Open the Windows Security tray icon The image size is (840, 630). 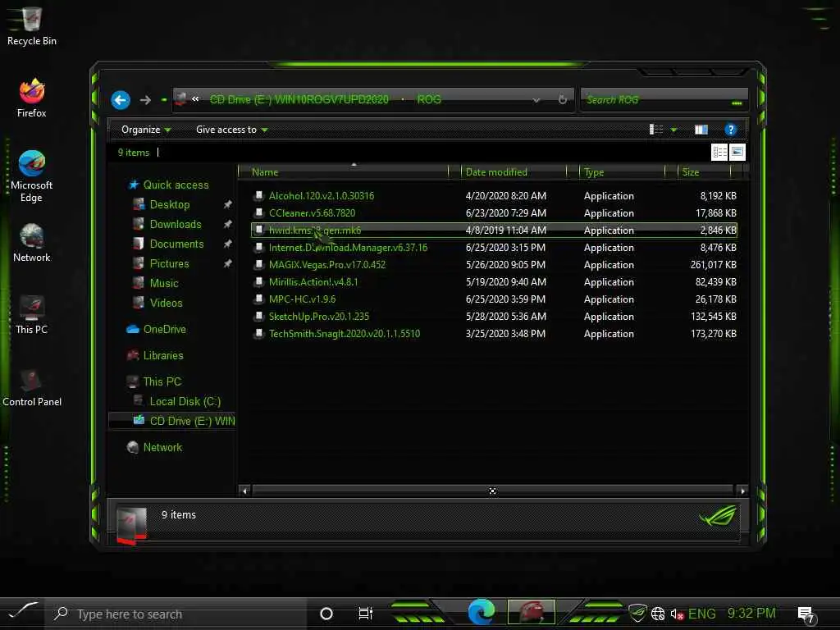(637, 613)
